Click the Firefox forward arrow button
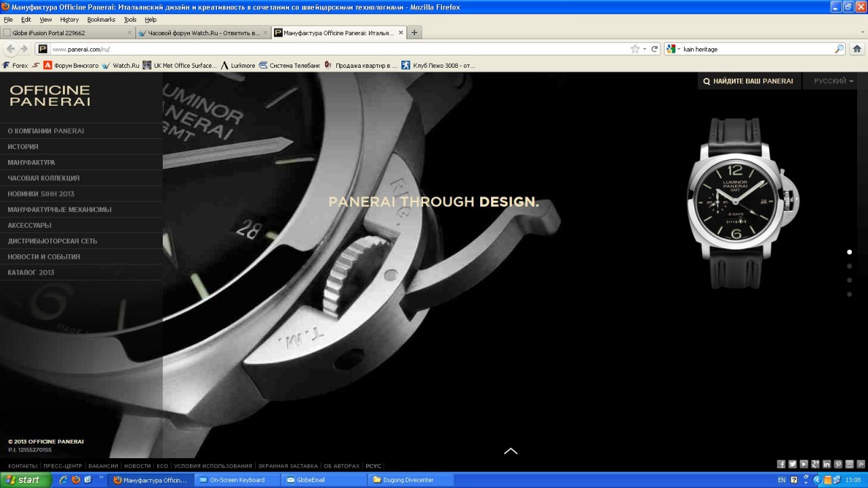868x488 pixels. (x=24, y=49)
